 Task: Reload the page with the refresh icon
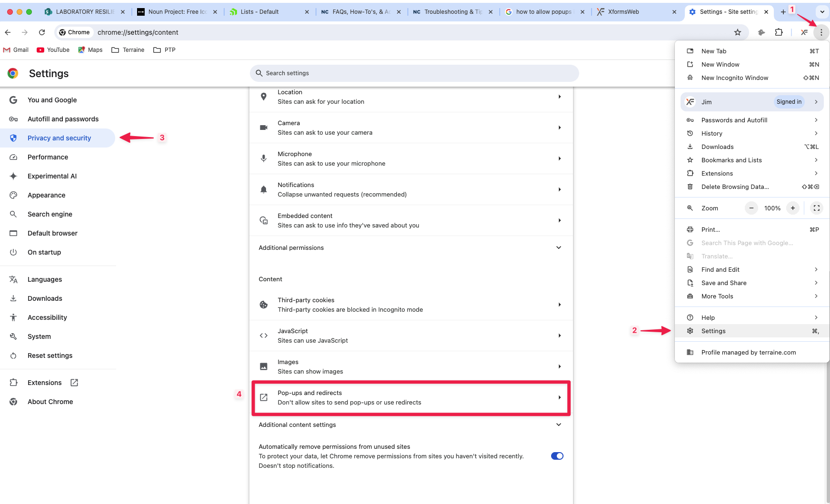click(42, 32)
